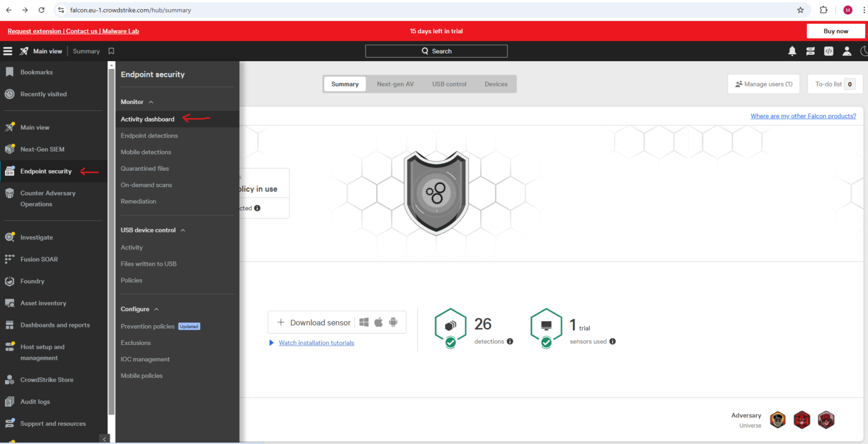This screenshot has height=444, width=868.
Task: Collapse the Monitor section
Action: pyautogui.click(x=151, y=102)
